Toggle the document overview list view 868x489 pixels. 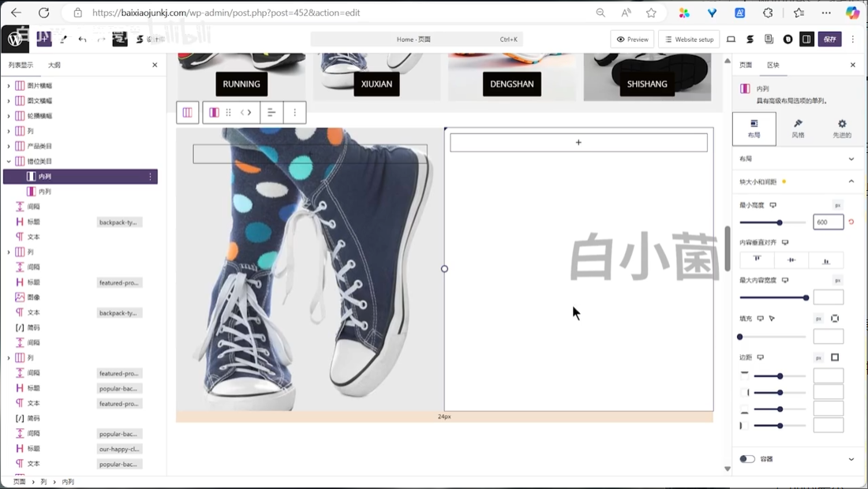point(120,39)
